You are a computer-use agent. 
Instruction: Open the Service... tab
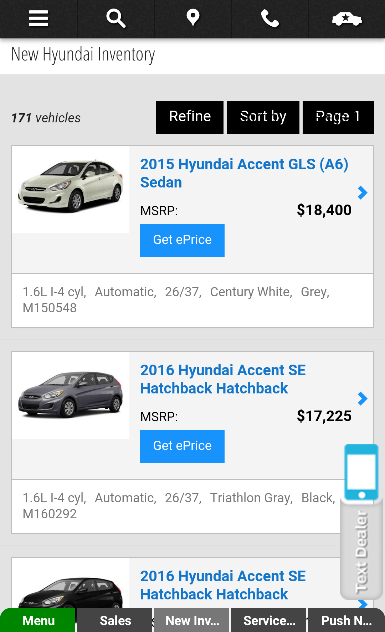(x=269, y=620)
